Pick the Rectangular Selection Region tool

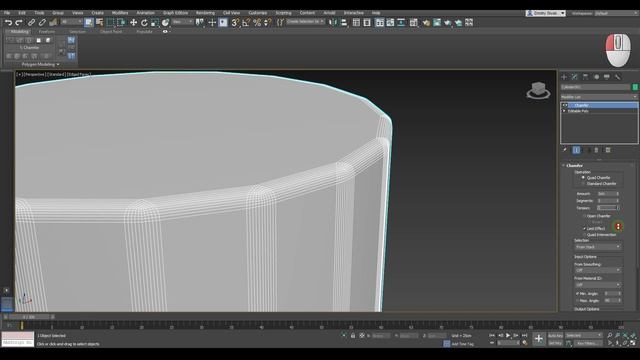[110, 23]
